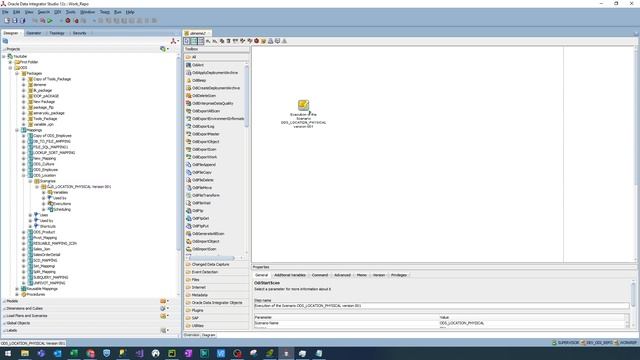The height and width of the screenshot is (360, 640).
Task: Open the Additional Variables properties tab
Action: (290, 275)
